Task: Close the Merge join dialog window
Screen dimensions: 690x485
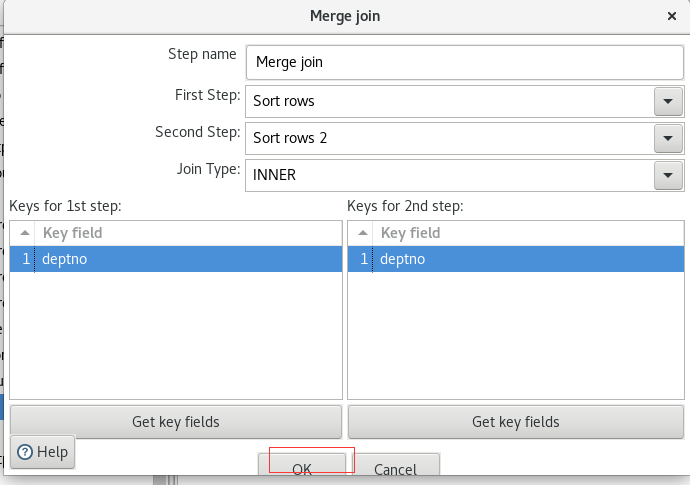Action: (672, 16)
